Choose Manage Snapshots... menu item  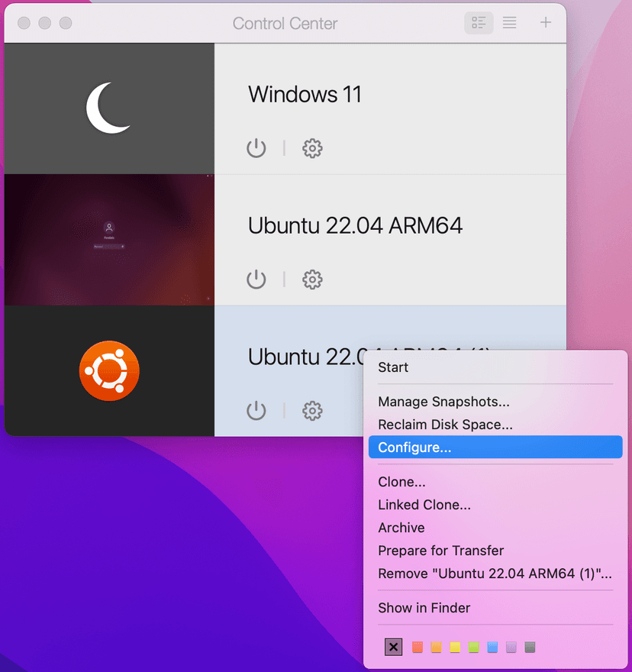click(443, 402)
